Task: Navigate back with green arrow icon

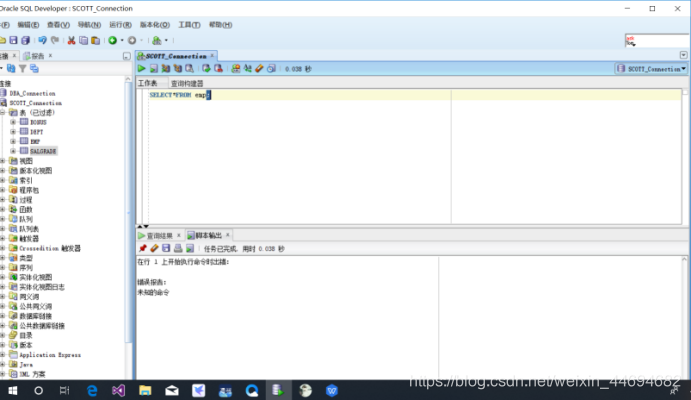Action: (x=113, y=41)
